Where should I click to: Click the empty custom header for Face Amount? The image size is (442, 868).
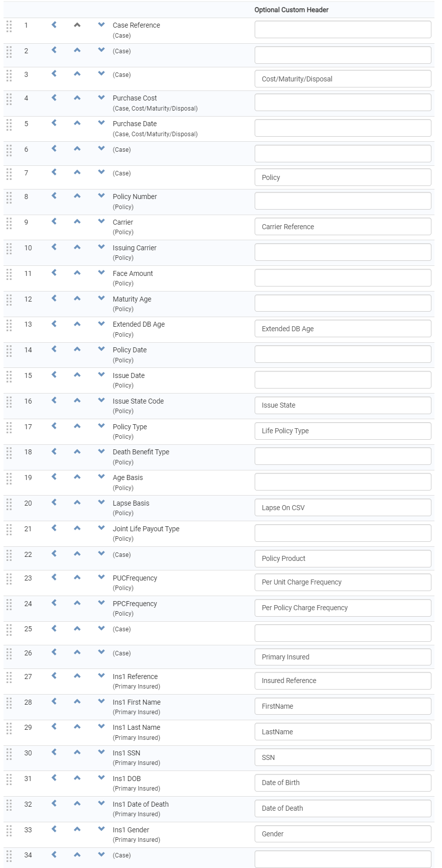click(x=343, y=278)
